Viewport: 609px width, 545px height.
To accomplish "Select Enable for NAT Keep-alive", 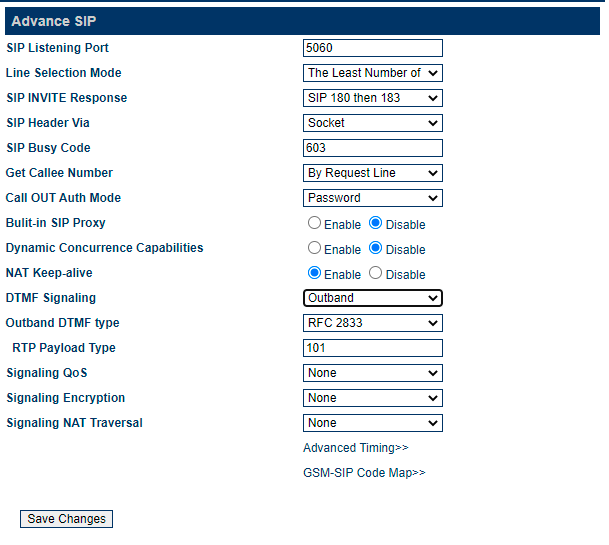I will 314,273.
